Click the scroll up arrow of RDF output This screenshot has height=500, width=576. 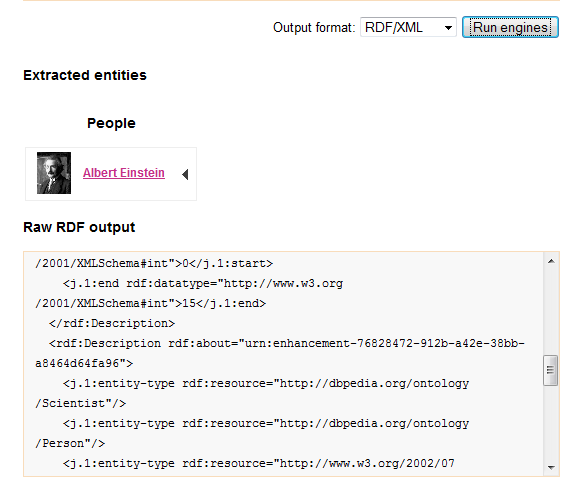coord(551,262)
